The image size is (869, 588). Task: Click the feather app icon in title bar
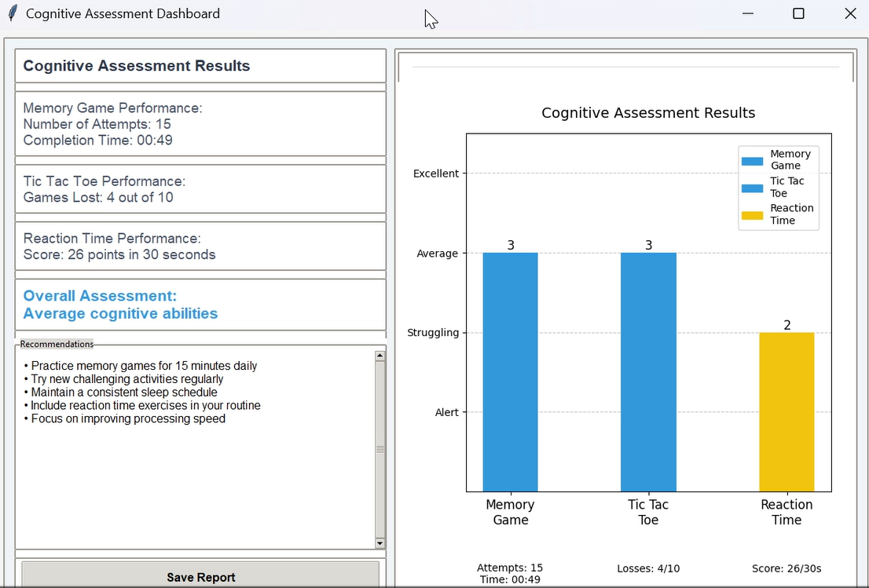tap(13, 13)
